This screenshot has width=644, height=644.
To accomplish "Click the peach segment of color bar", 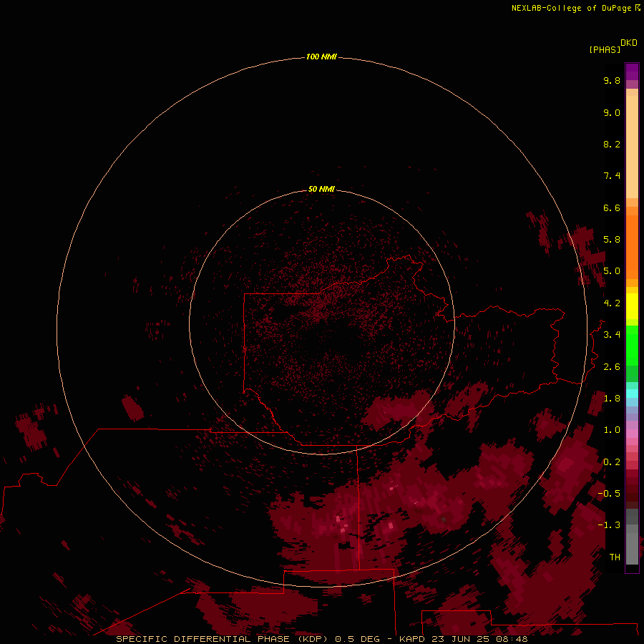I will tap(632, 147).
